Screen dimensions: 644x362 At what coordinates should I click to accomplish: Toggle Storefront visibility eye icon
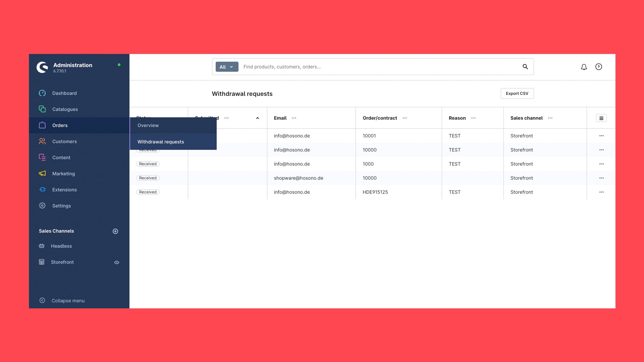[117, 262]
